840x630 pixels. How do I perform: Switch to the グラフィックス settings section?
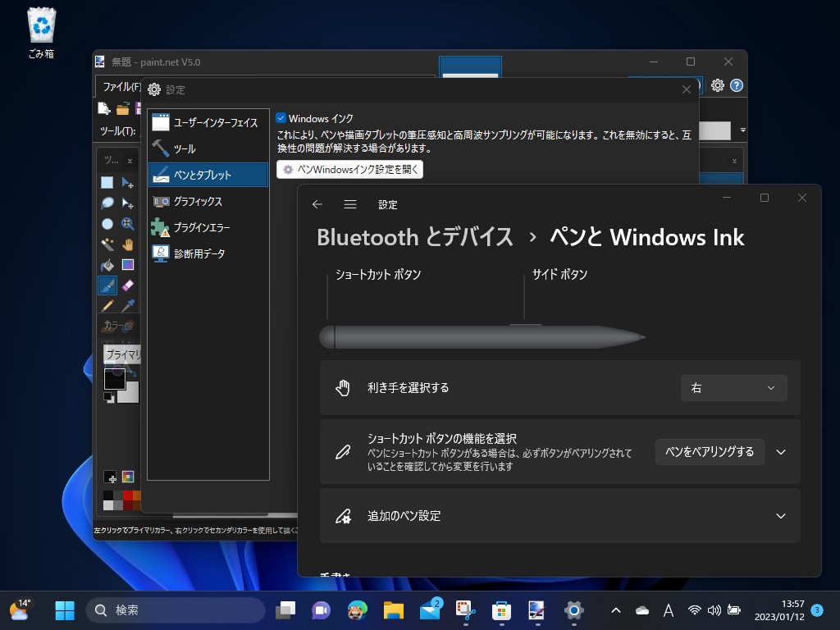click(x=208, y=201)
